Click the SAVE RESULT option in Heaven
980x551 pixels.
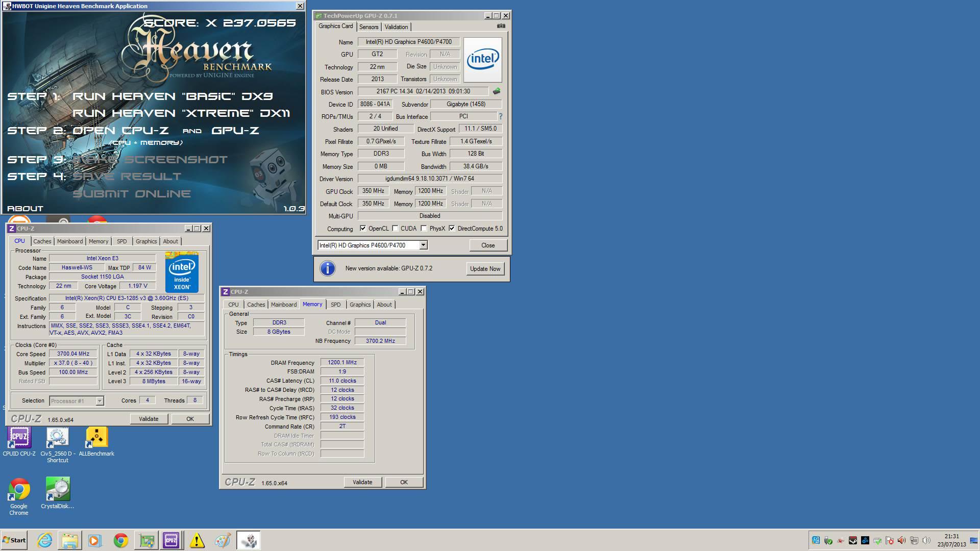(x=127, y=176)
